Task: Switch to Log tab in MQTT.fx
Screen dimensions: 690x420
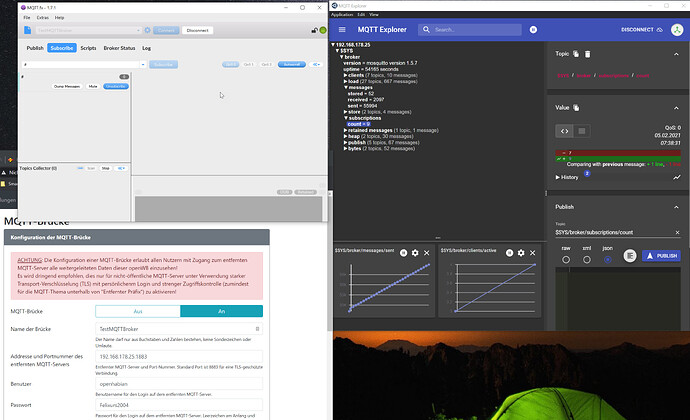Action: click(x=146, y=48)
